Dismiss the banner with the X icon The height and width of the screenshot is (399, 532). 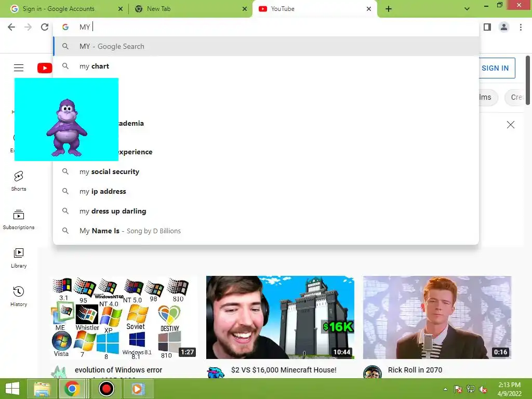tap(510, 125)
